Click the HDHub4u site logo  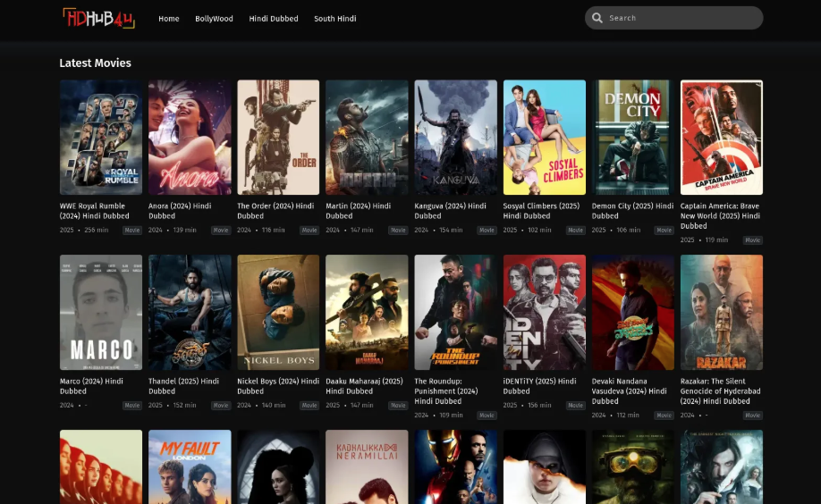tap(99, 18)
